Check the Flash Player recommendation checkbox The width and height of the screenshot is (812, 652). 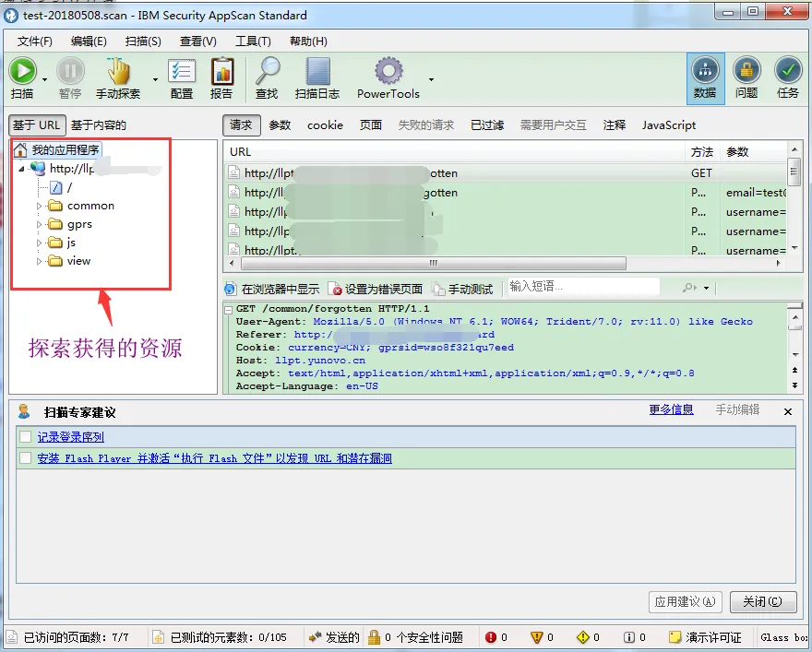26,458
